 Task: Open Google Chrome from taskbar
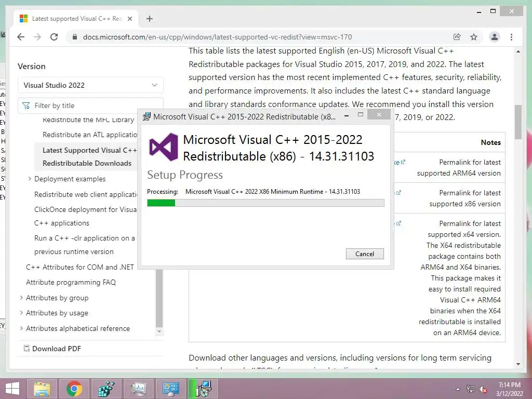(74, 389)
